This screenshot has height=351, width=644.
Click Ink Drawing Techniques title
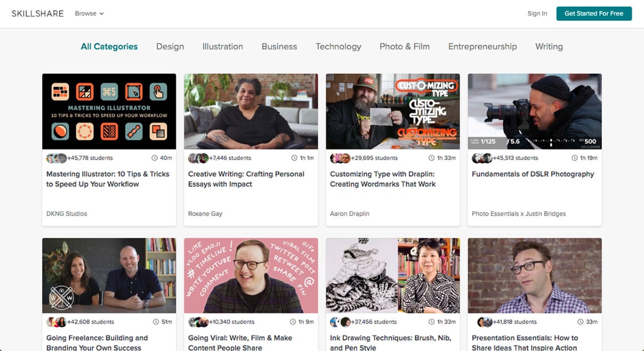pyautogui.click(x=391, y=342)
